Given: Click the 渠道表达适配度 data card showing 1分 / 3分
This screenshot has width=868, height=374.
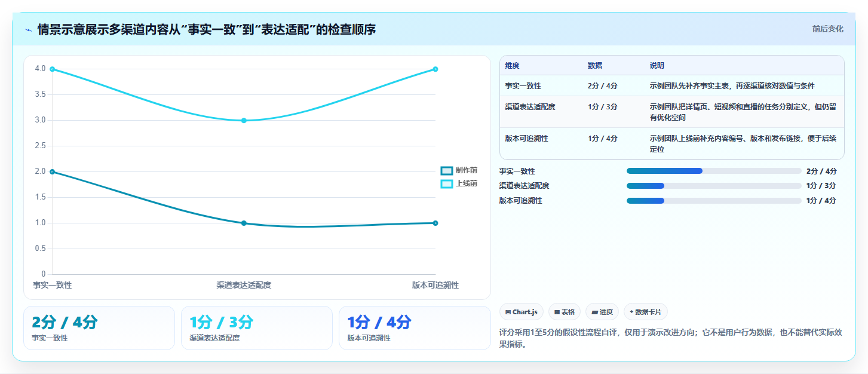Looking at the screenshot, I should (257, 328).
